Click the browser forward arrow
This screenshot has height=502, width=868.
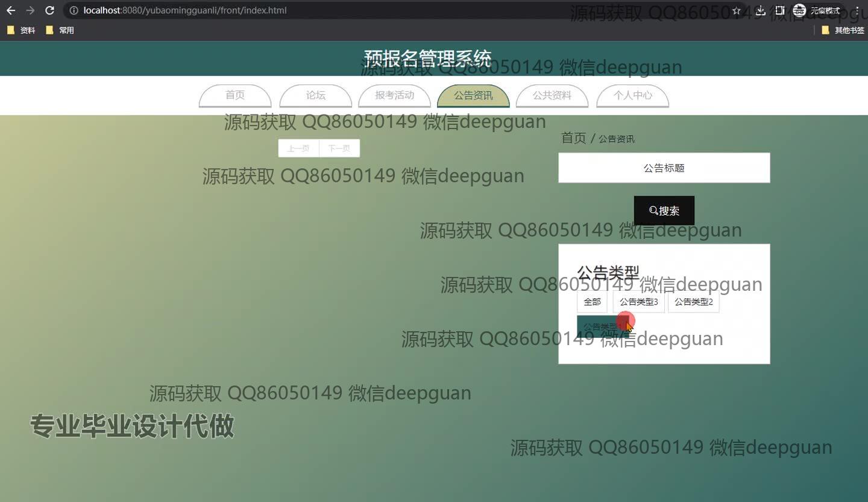pyautogui.click(x=30, y=10)
